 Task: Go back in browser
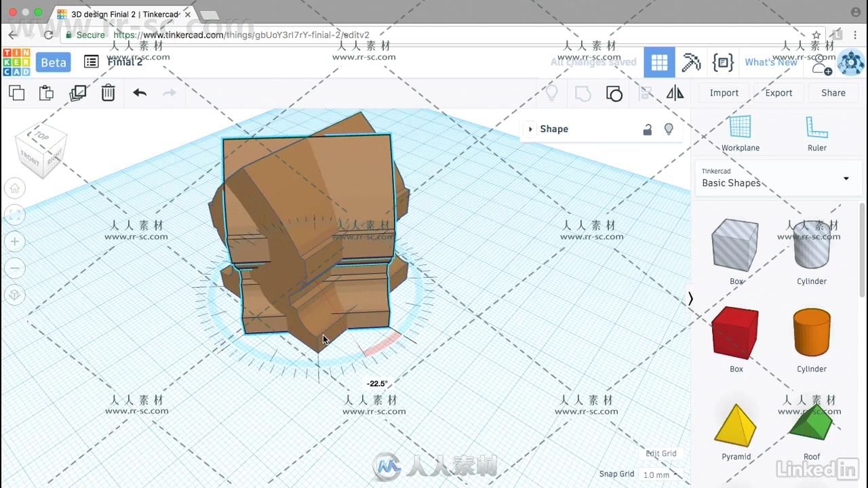pyautogui.click(x=13, y=35)
